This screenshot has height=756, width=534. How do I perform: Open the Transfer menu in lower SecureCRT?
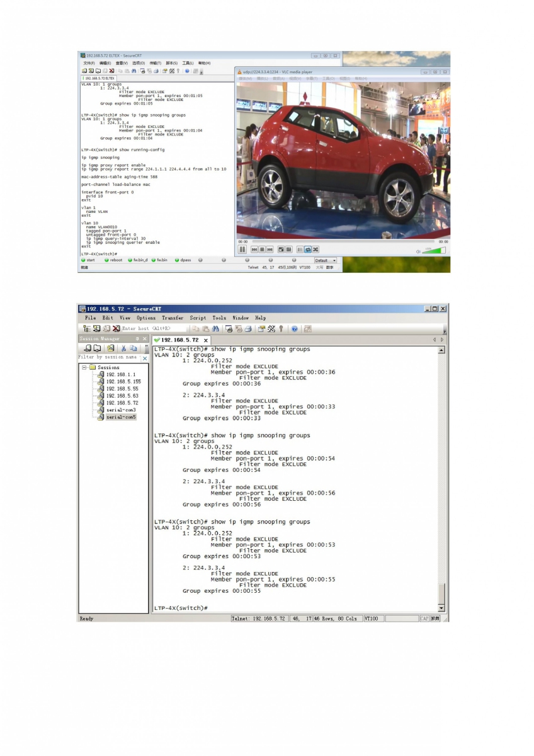[x=173, y=318]
